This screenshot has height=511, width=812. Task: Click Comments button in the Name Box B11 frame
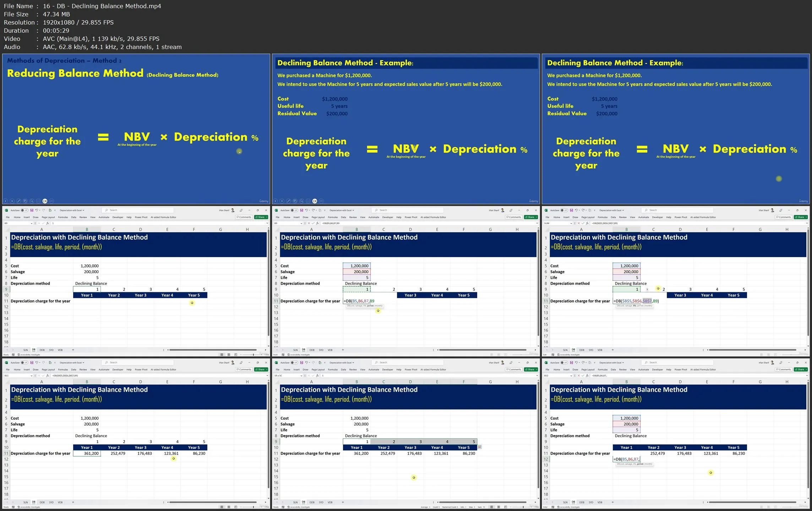pos(244,369)
